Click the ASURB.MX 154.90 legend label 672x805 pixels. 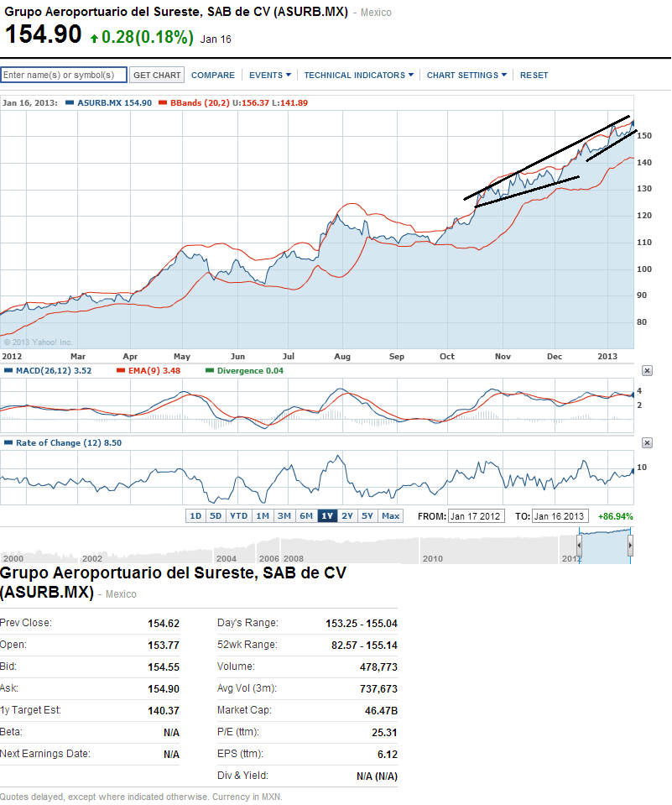pyautogui.click(x=114, y=102)
